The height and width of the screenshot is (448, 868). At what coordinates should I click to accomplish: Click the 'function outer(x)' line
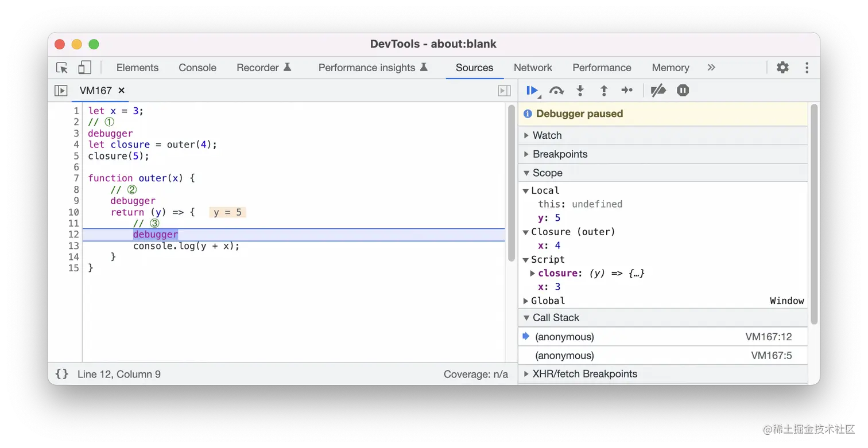coord(141,178)
